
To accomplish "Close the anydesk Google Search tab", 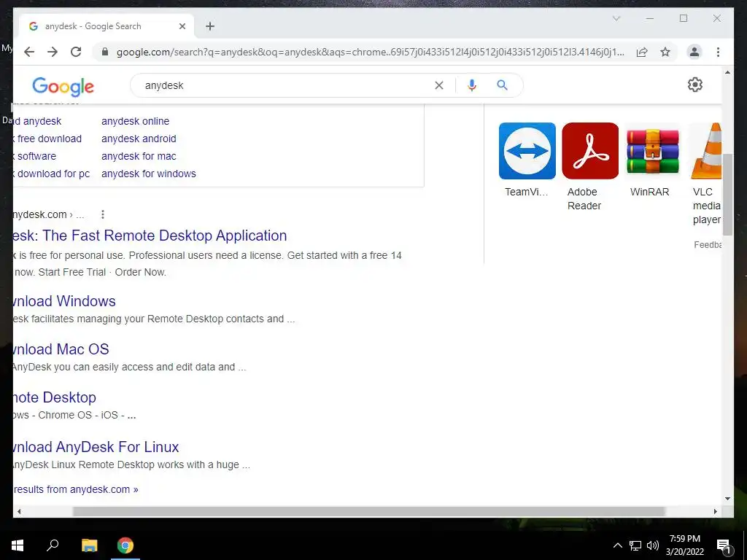I will (x=182, y=26).
